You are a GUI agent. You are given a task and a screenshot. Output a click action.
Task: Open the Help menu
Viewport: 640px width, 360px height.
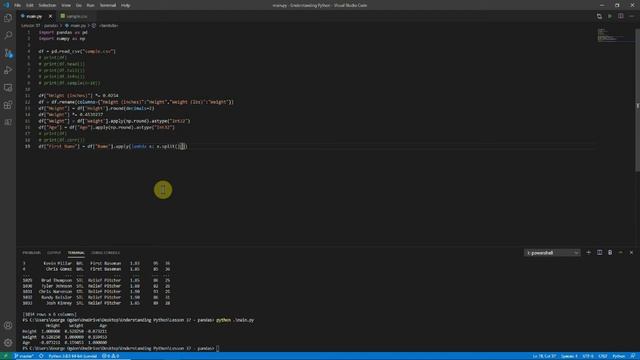click(x=126, y=5)
